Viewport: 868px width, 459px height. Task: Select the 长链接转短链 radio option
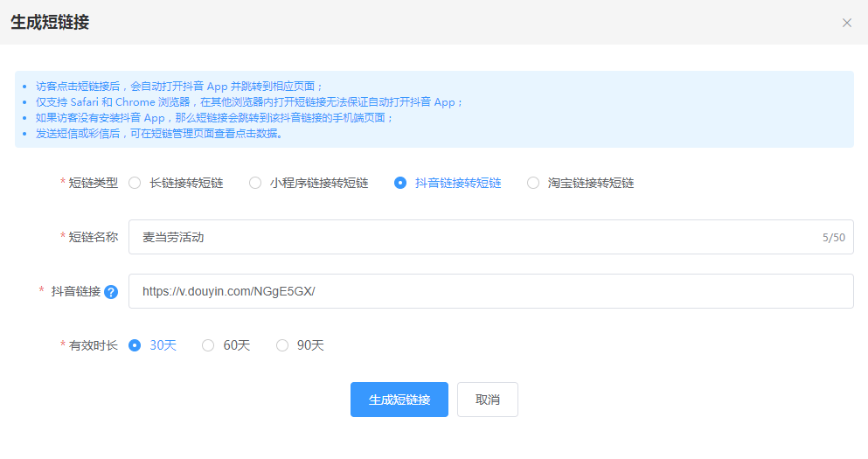coord(135,183)
